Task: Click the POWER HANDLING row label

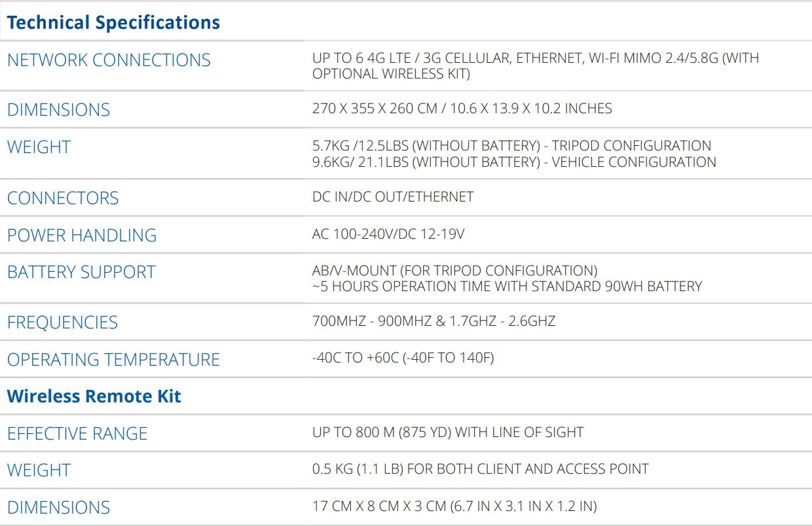Action: click(82, 236)
